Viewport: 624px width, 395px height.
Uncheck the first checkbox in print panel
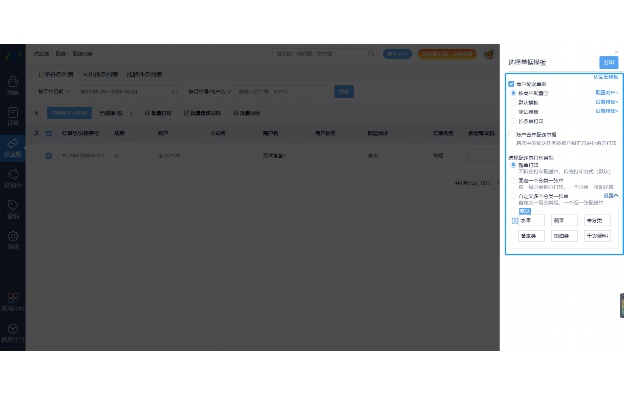pyautogui.click(x=511, y=84)
